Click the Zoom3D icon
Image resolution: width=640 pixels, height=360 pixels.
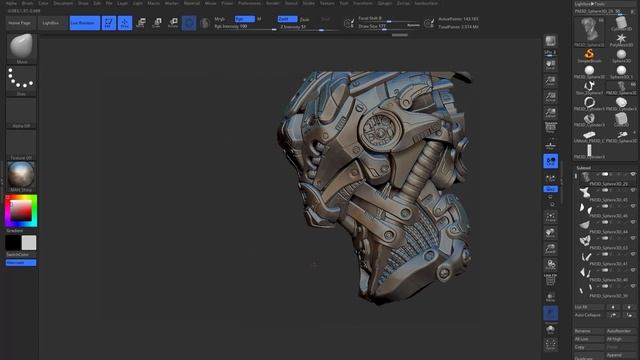[550, 249]
